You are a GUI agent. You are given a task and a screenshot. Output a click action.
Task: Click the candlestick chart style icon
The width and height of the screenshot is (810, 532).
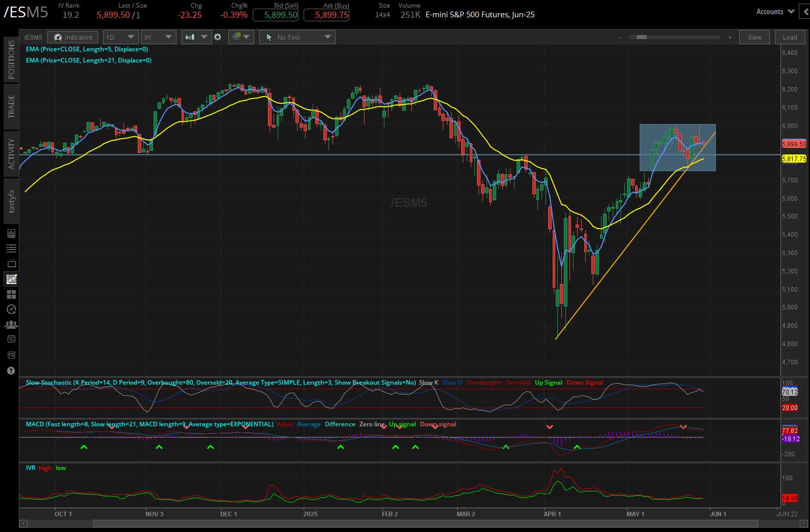point(190,37)
